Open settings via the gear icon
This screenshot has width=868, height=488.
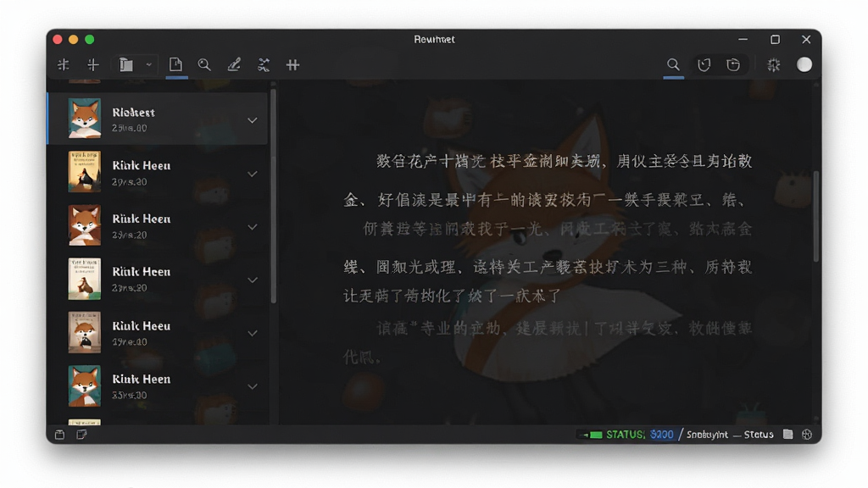(x=773, y=64)
